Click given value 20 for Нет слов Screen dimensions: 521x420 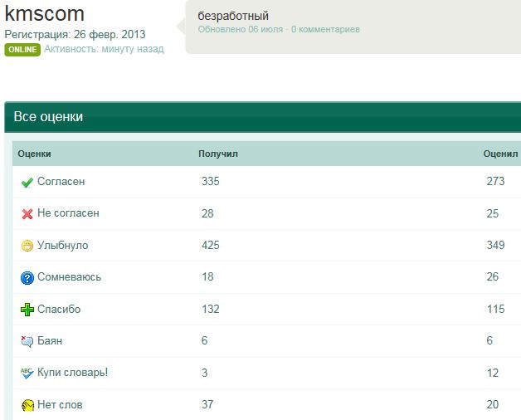pos(493,404)
